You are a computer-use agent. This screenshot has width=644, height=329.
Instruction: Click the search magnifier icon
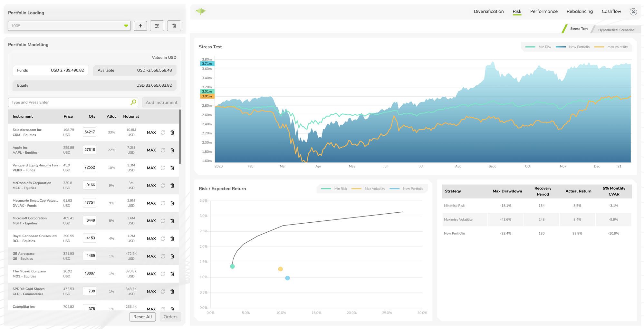(x=133, y=102)
